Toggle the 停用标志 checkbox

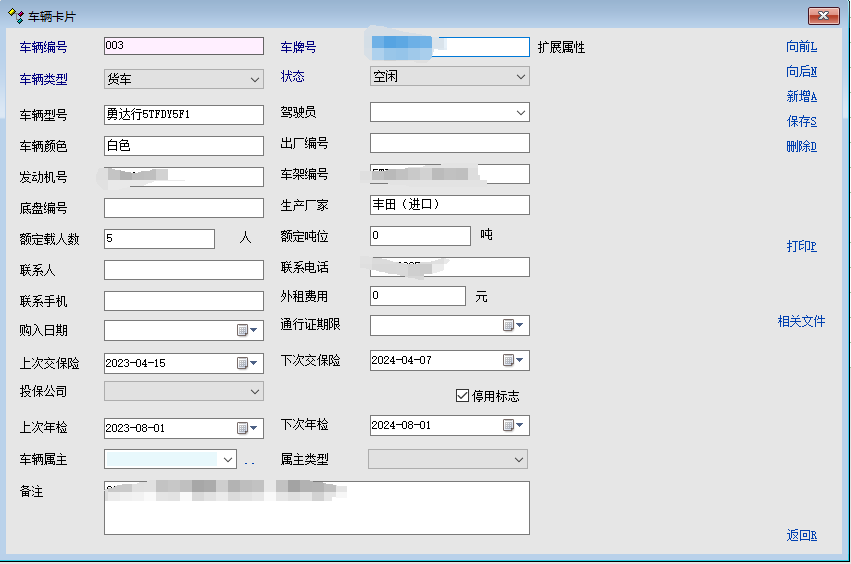tap(462, 396)
